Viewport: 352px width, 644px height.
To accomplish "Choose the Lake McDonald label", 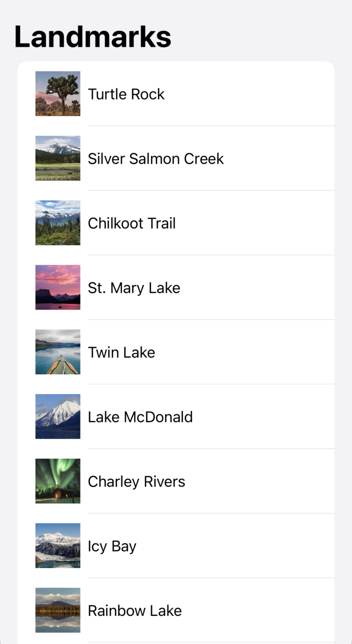I will click(140, 417).
